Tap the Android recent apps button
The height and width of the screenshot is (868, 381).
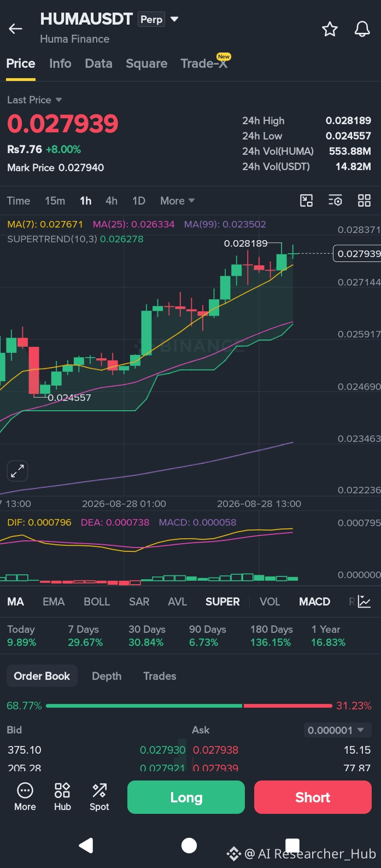pos(292,845)
